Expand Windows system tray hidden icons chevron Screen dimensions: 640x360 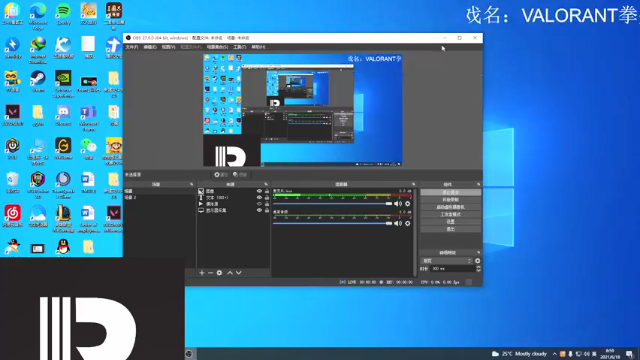tap(554, 354)
